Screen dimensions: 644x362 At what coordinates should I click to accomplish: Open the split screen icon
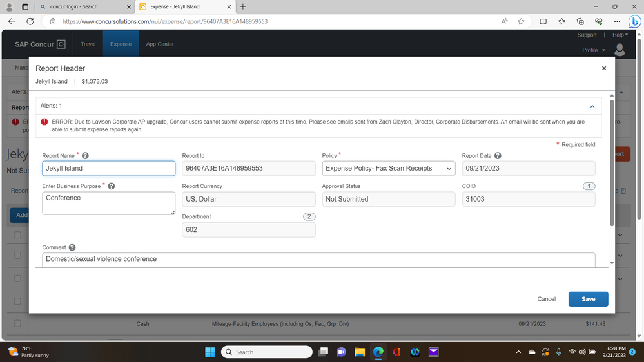pos(543,21)
